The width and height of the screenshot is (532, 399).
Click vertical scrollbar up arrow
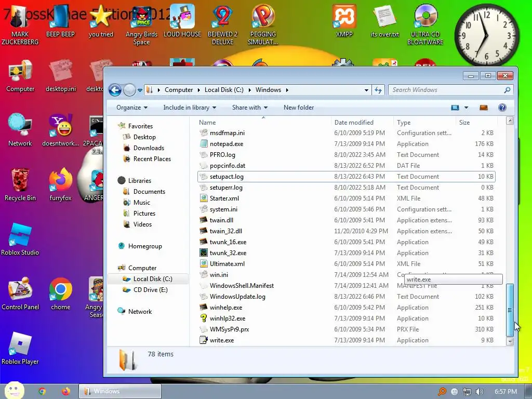pyautogui.click(x=510, y=121)
